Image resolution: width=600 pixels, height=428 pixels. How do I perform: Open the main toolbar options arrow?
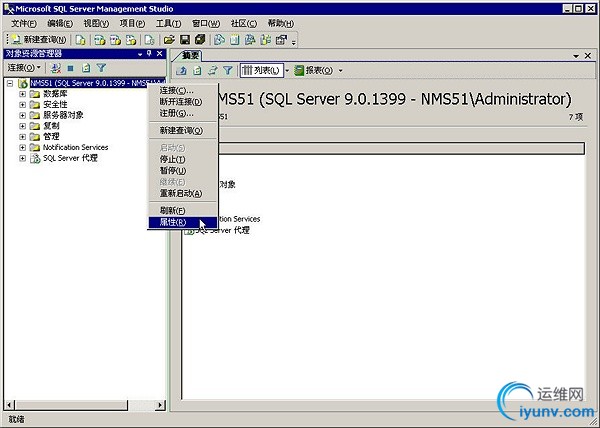pyautogui.click(x=293, y=41)
